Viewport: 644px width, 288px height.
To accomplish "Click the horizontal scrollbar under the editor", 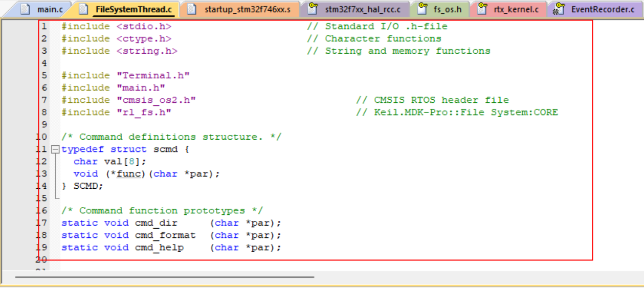I will point(164,277).
